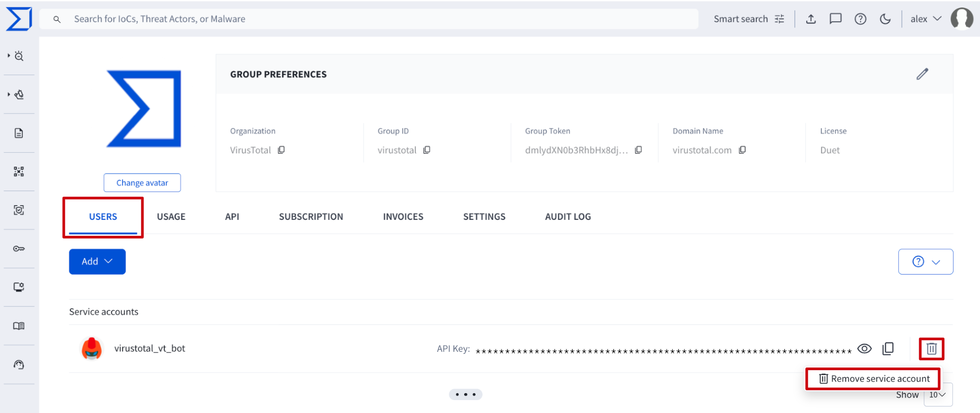
Task: Copy the Group ID value
Action: tap(427, 150)
